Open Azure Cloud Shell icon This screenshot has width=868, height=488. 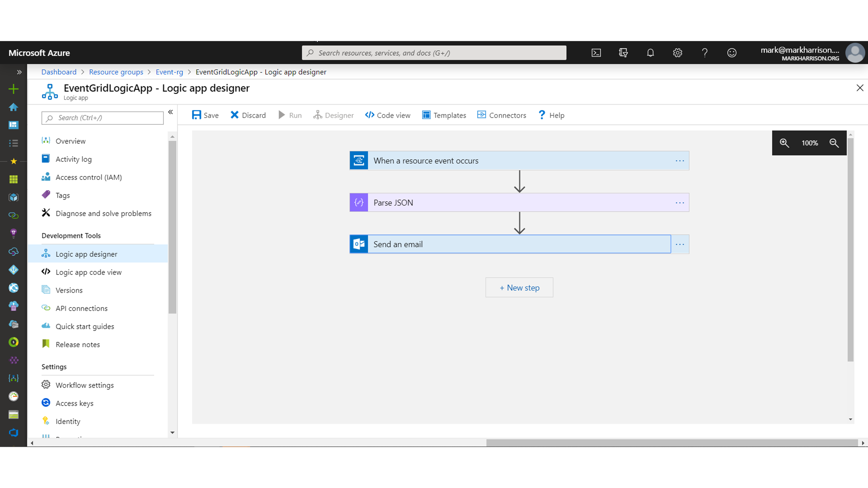click(x=596, y=53)
